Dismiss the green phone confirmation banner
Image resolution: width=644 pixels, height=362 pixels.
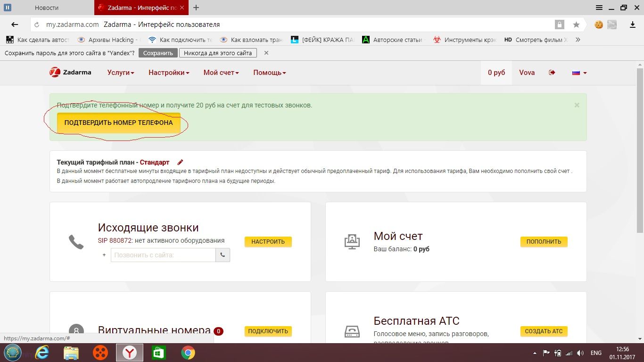tap(577, 105)
